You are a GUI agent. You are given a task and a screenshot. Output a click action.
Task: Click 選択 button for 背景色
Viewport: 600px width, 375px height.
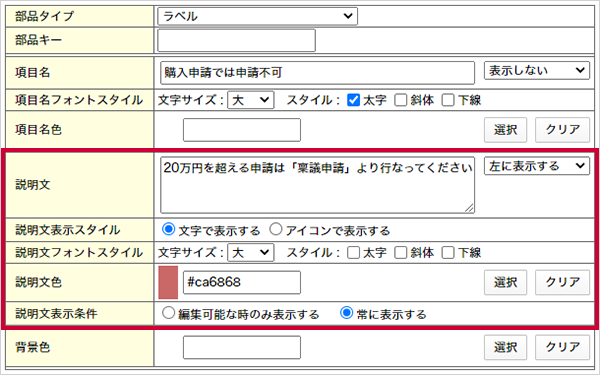coord(505,347)
